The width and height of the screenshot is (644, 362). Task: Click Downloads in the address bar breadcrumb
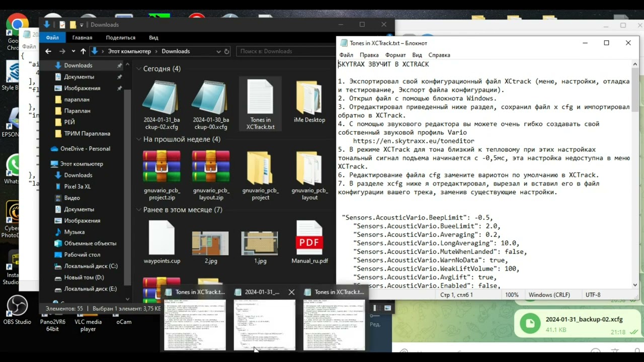(x=176, y=51)
